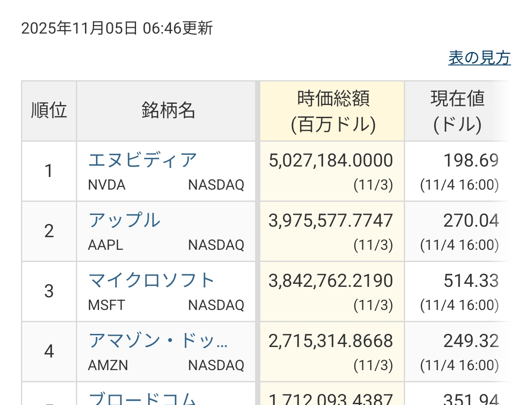
Task: Click Amazon's current price 249.32
Action: click(471, 341)
